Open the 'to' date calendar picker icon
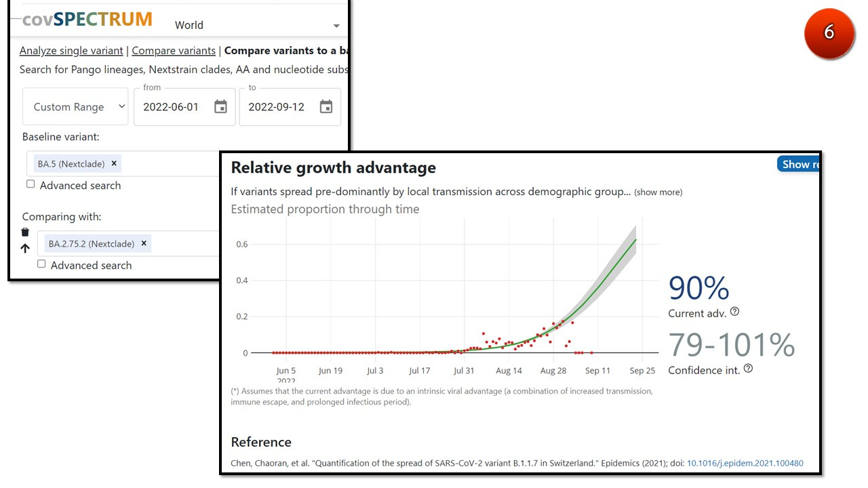The image size is (868, 488). 326,107
